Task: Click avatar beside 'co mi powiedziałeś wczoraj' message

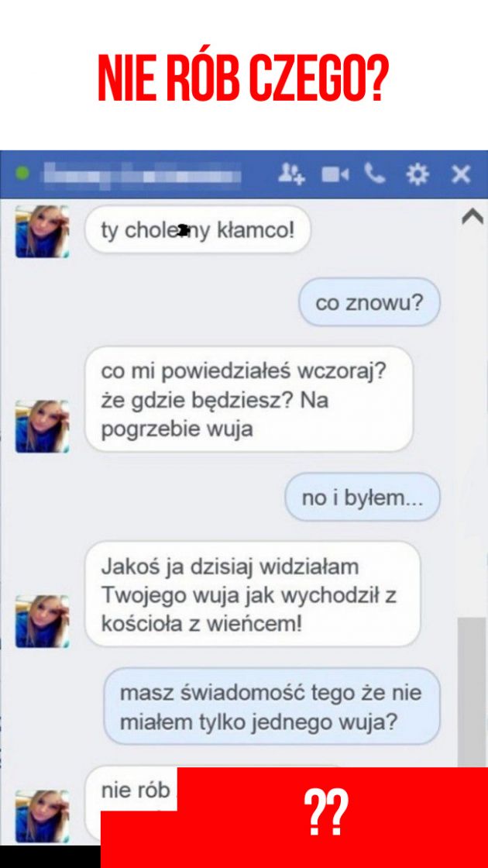Action: click(x=42, y=426)
